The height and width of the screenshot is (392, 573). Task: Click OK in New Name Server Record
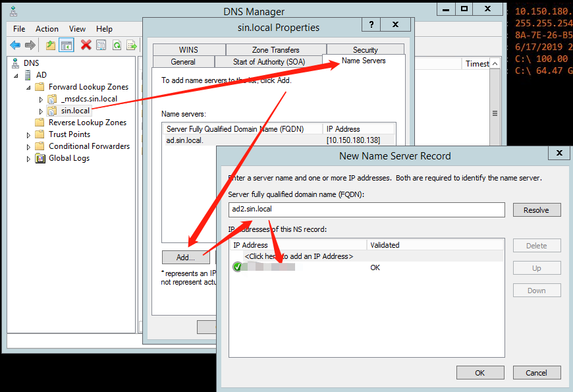[x=480, y=373]
